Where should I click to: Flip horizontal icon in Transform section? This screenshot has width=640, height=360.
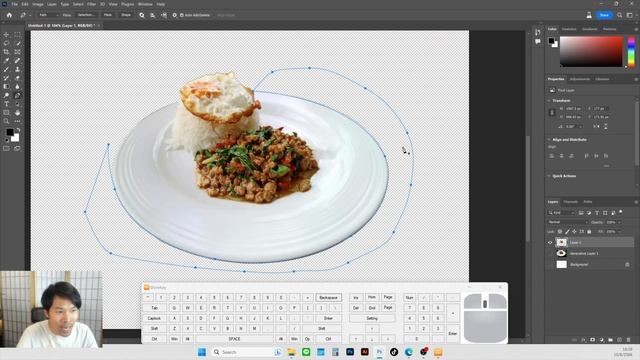pos(596,127)
